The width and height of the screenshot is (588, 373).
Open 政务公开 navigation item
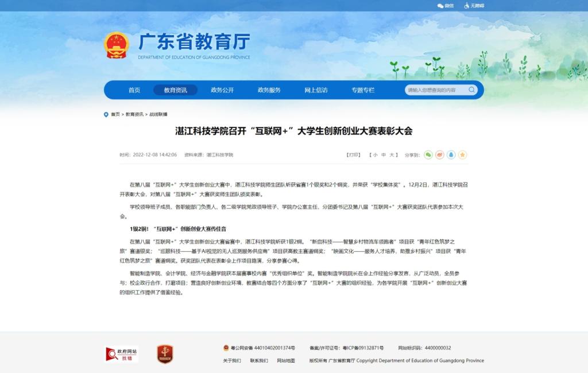pyautogui.click(x=222, y=90)
